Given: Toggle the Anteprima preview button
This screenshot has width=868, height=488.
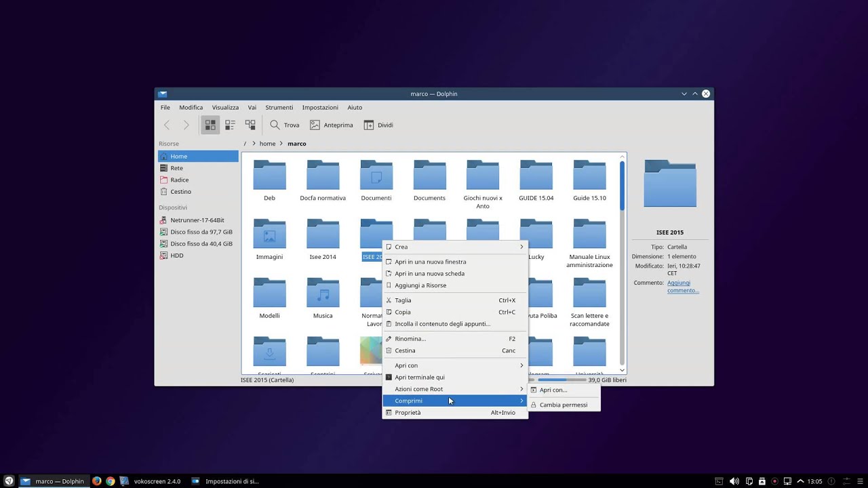Looking at the screenshot, I should (331, 125).
